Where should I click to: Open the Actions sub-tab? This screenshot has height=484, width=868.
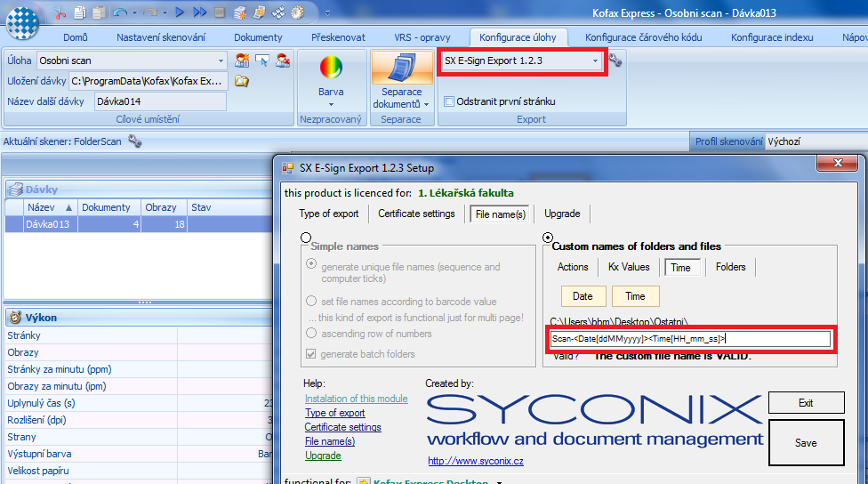[x=573, y=267]
